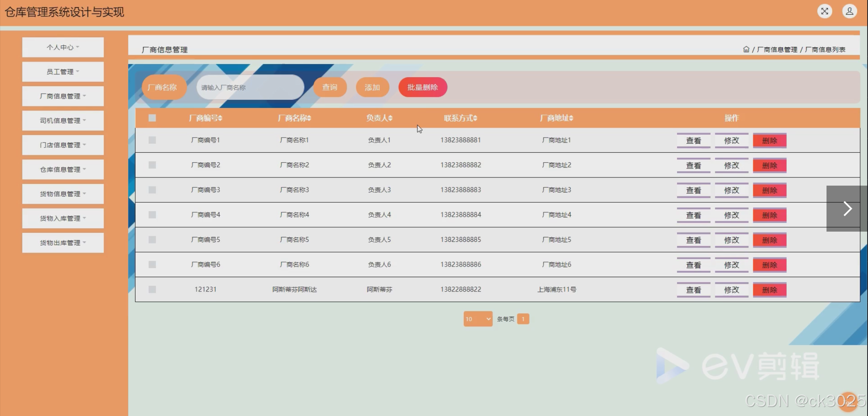Expand 门店信息管理 sidebar menu
868x416 pixels.
pyautogui.click(x=63, y=145)
